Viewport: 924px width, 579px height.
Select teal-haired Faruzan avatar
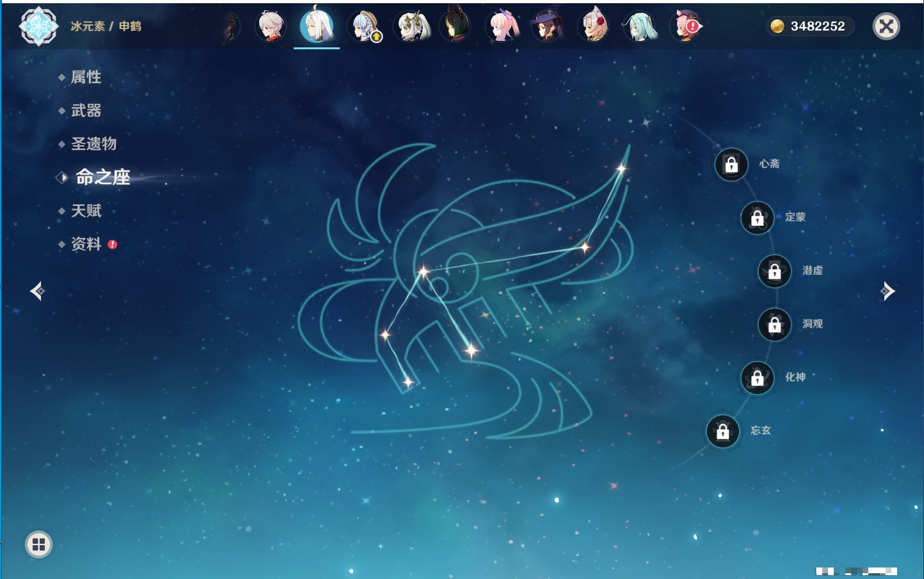pos(641,27)
